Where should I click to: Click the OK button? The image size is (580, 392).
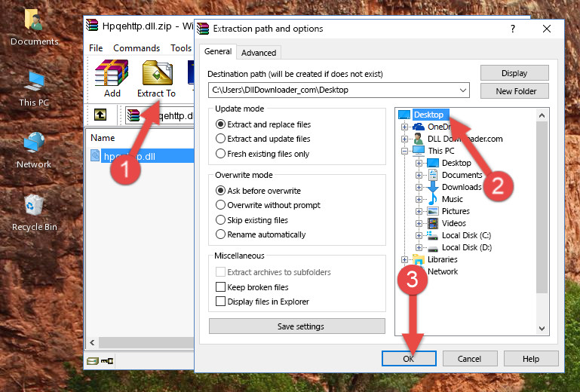click(409, 359)
